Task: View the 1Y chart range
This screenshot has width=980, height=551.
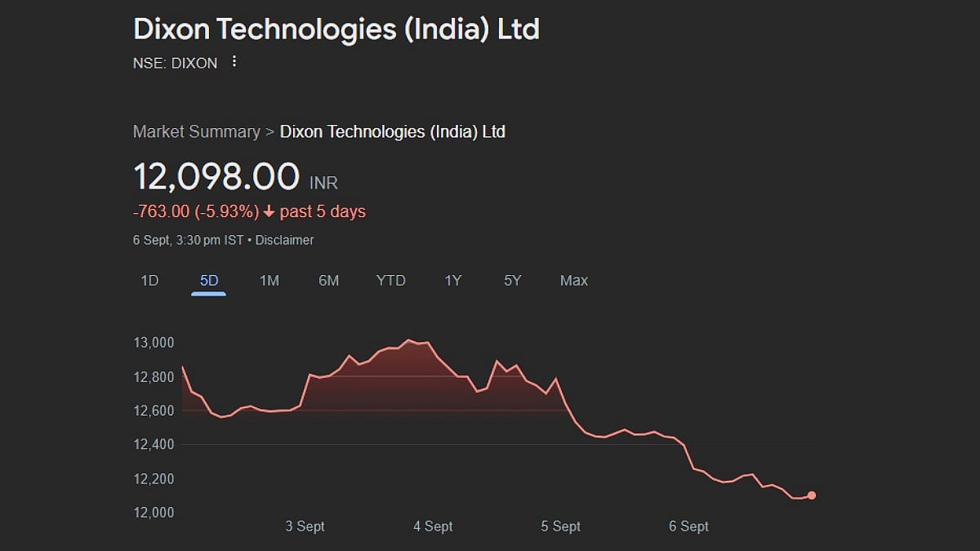Action: (452, 281)
